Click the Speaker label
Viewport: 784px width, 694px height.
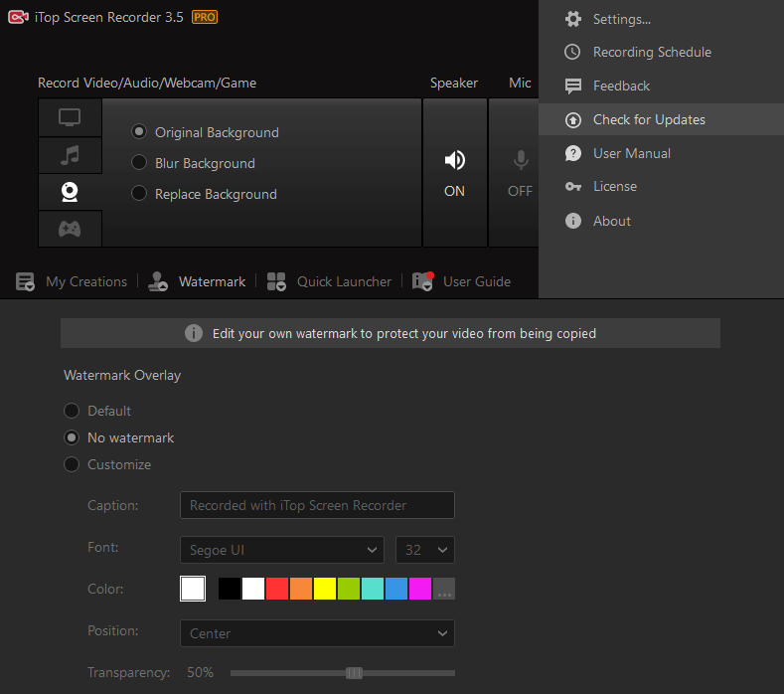[x=454, y=84]
